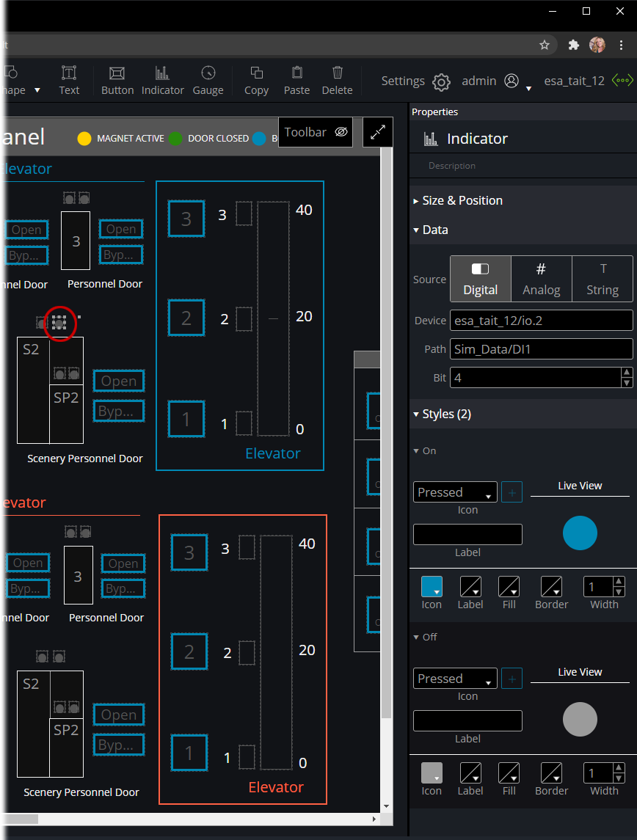Viewport: 637px width, 840px height.
Task: Open Settings gear icon
Action: [442, 82]
